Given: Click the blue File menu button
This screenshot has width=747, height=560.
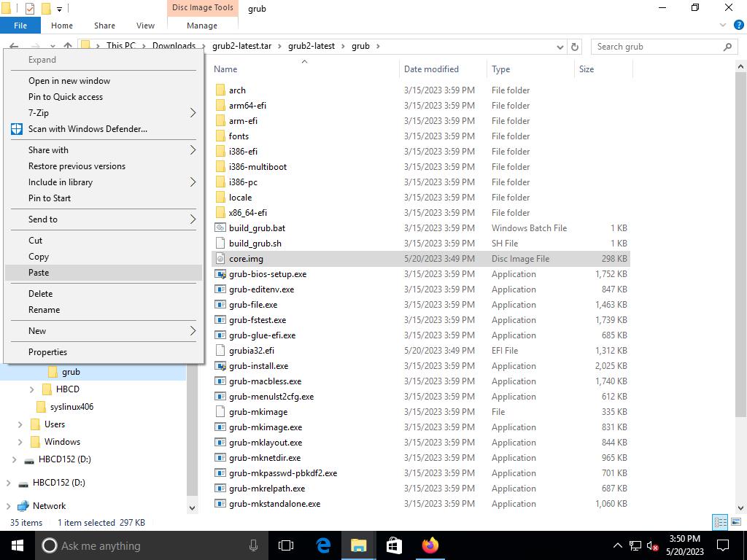Looking at the screenshot, I should [x=20, y=26].
